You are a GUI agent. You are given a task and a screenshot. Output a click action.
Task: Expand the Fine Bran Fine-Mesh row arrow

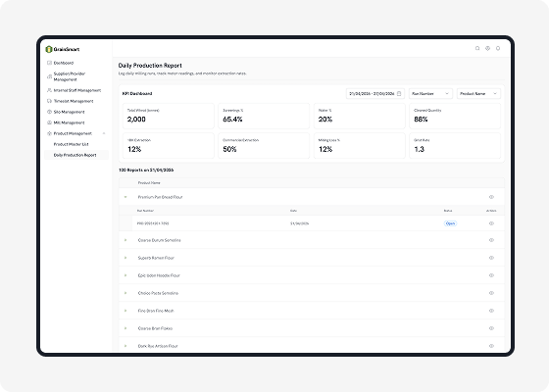coord(125,311)
